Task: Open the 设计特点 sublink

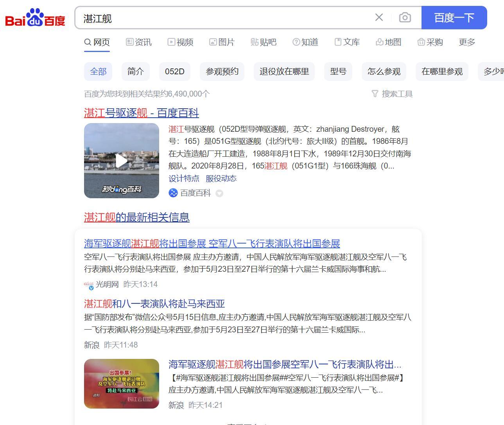Action: pyautogui.click(x=184, y=179)
